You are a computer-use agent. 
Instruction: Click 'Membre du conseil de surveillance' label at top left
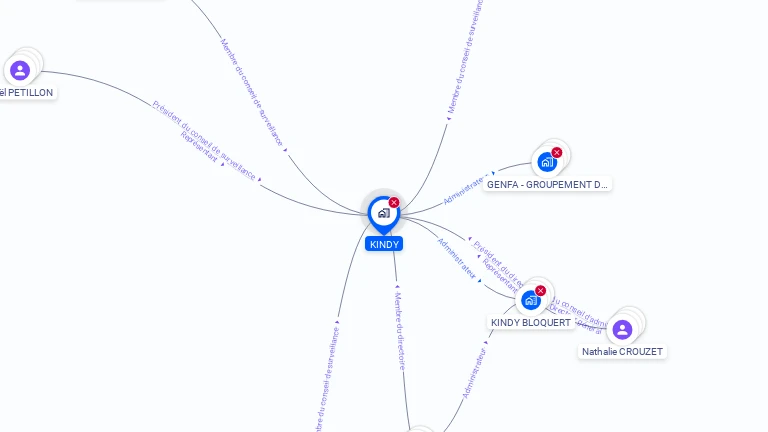point(251,92)
